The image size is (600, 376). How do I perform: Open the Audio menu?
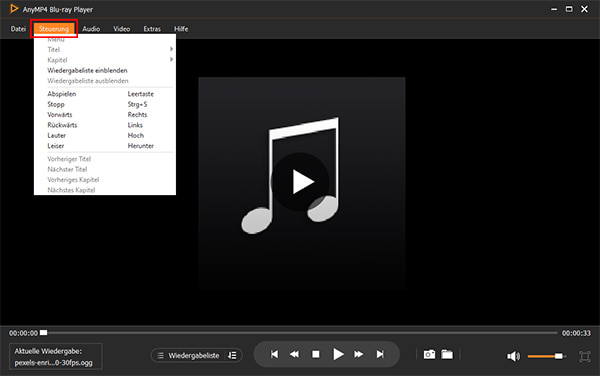tap(91, 29)
